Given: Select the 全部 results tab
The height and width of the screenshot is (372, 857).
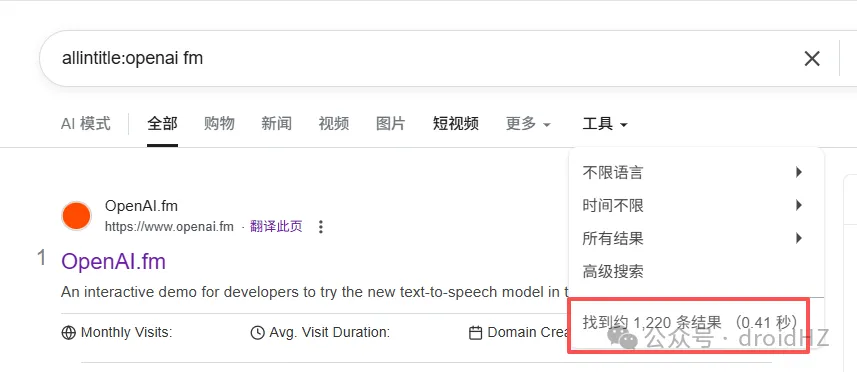Looking at the screenshot, I should 162,124.
